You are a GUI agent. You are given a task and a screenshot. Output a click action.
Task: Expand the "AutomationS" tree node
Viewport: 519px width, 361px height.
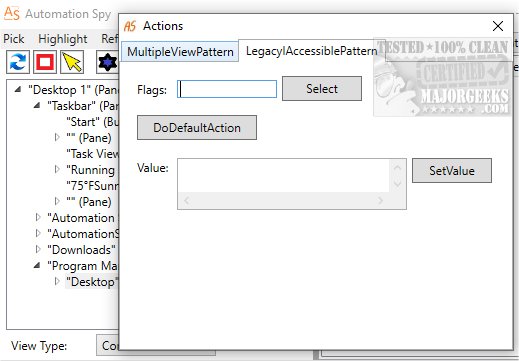click(x=38, y=233)
